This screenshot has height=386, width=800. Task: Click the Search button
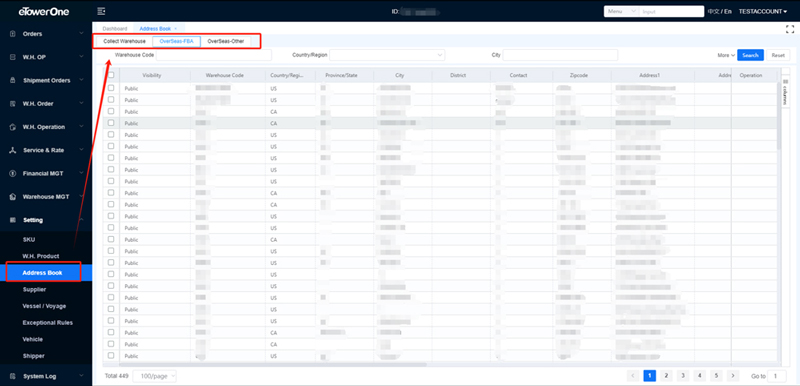[751, 55]
